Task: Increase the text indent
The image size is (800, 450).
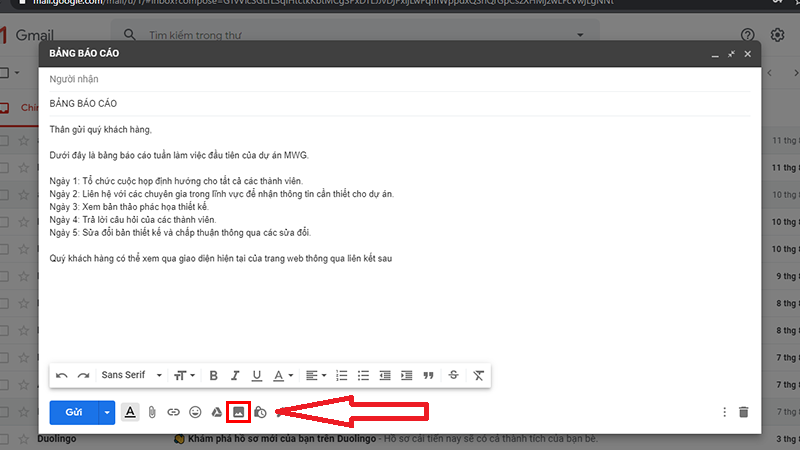Action: tap(407, 376)
